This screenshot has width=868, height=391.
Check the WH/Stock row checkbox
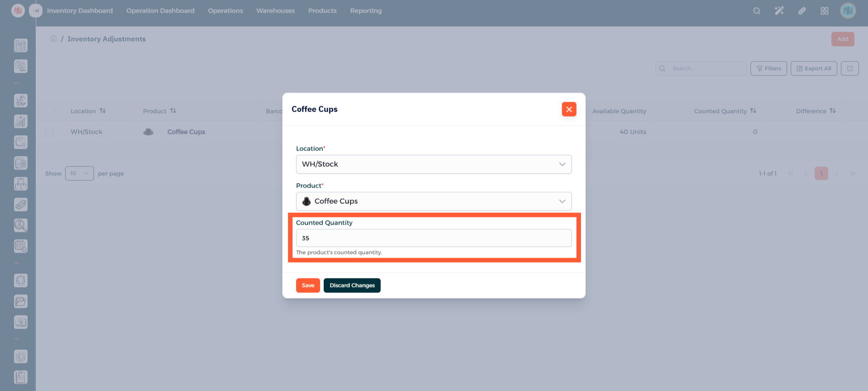click(x=49, y=132)
